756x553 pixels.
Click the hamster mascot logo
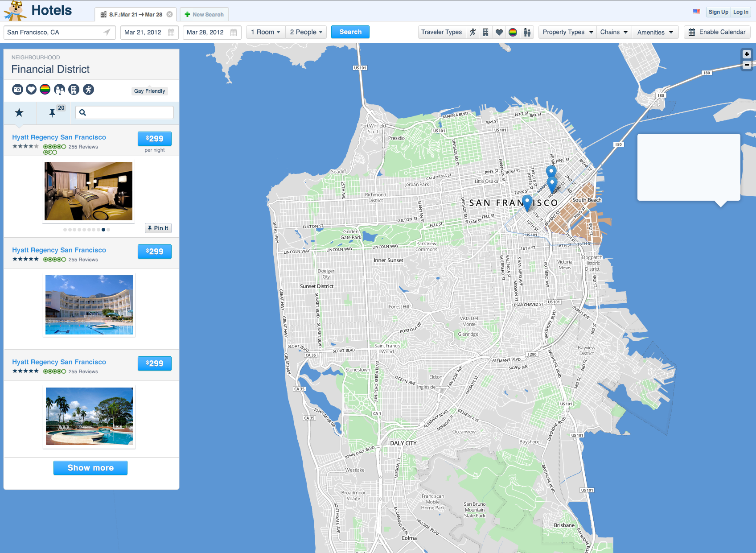click(x=16, y=10)
